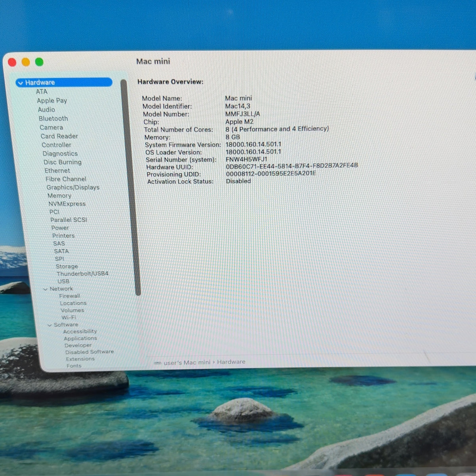
Task: Select Ethernet in the sidebar
Action: [57, 171]
